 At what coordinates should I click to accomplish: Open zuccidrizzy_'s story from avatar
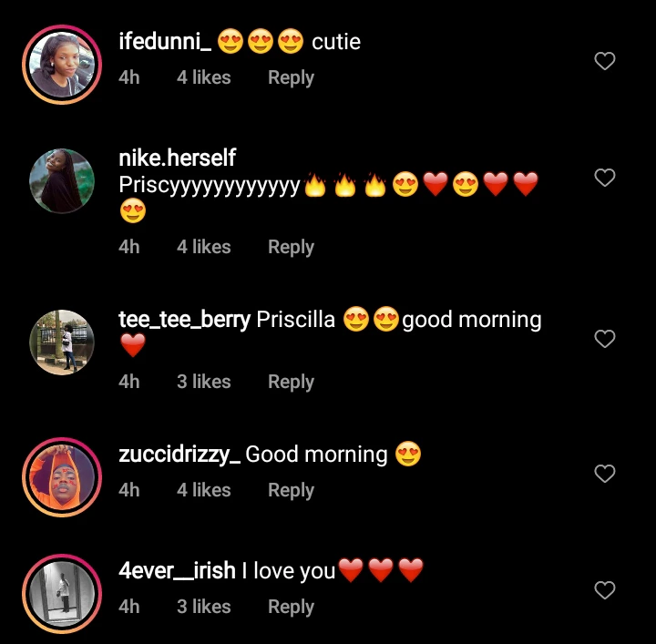tap(62, 477)
